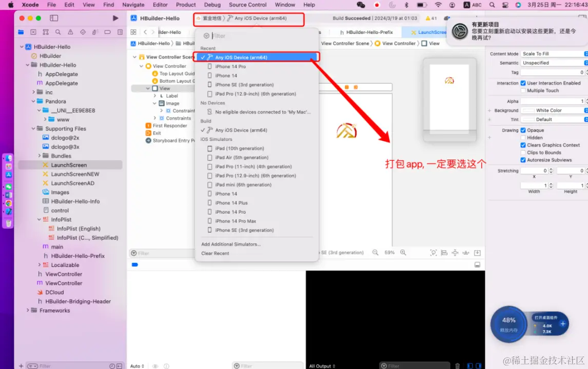Expand the Bundles folder
Image resolution: width=588 pixels, height=369 pixels.
(x=40, y=156)
